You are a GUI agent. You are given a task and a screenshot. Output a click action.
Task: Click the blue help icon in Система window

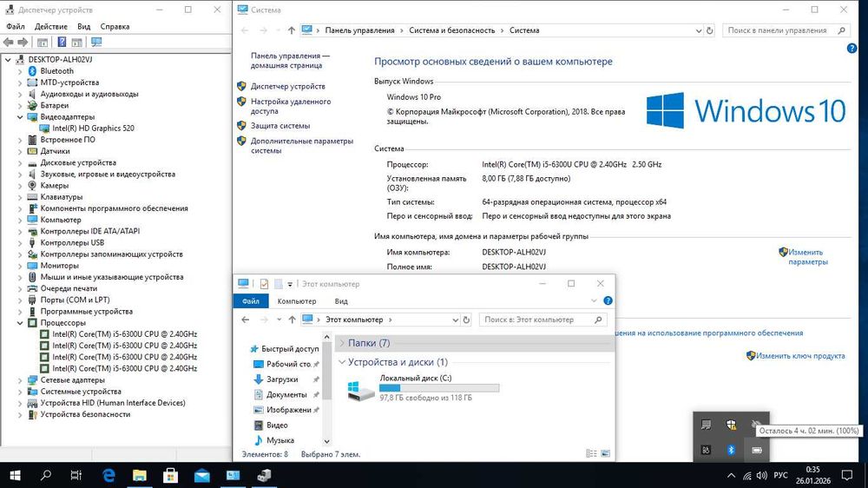click(x=852, y=48)
